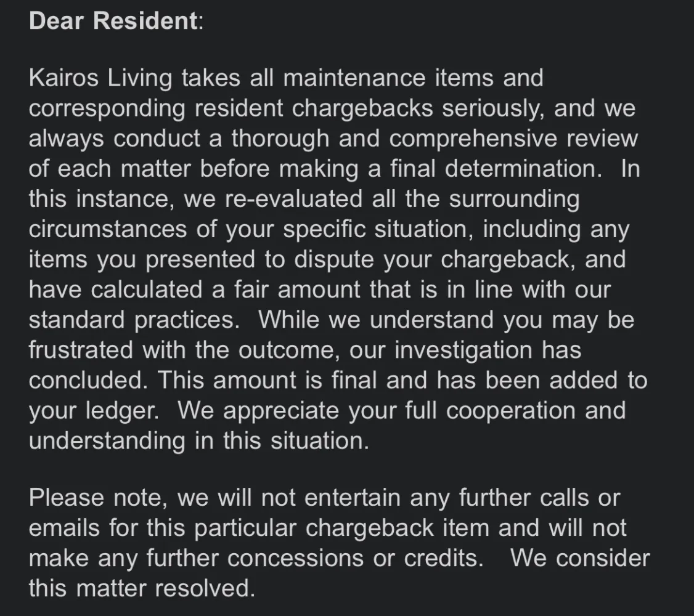Select the word "comprehensive"
Screen dimensions: 694x616
tap(474, 139)
